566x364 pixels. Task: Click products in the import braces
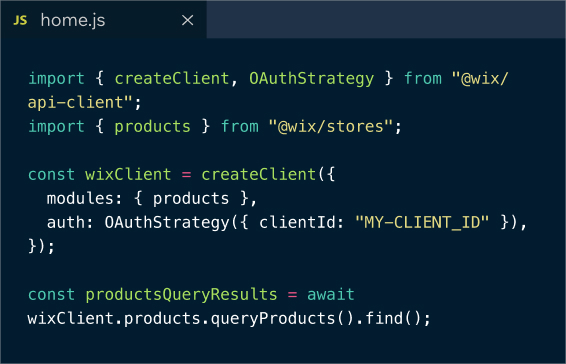[152, 127]
